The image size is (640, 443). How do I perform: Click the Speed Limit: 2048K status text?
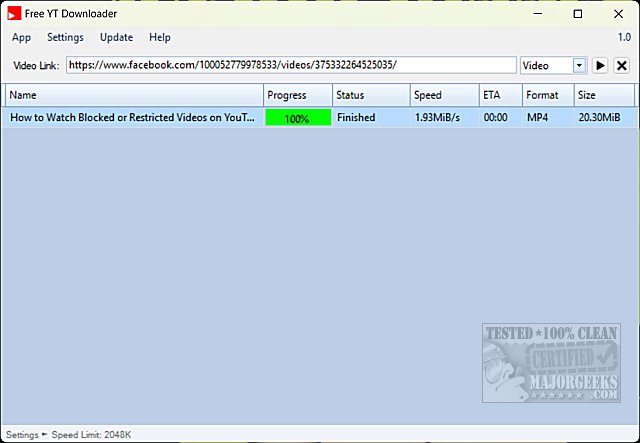(x=91, y=435)
